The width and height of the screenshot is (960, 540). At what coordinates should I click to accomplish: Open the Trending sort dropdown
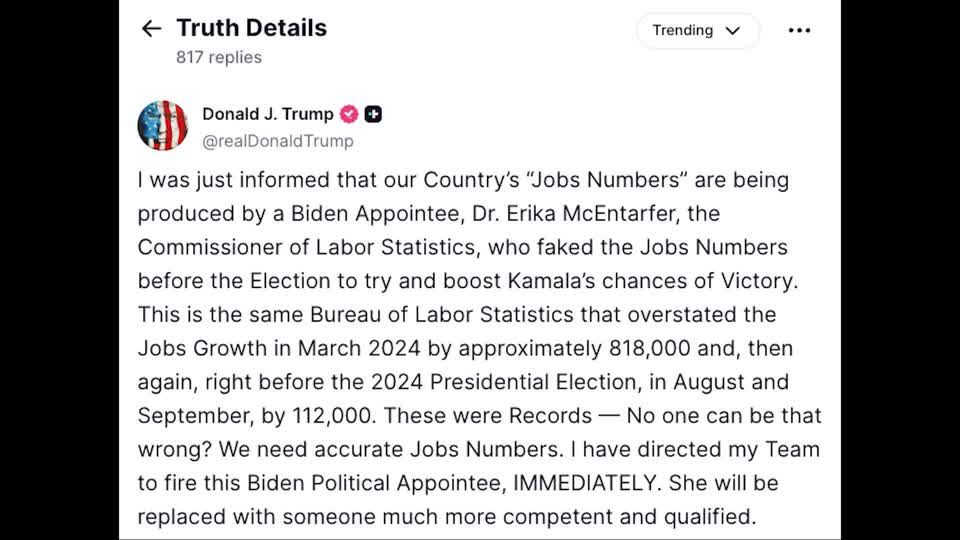tap(697, 30)
